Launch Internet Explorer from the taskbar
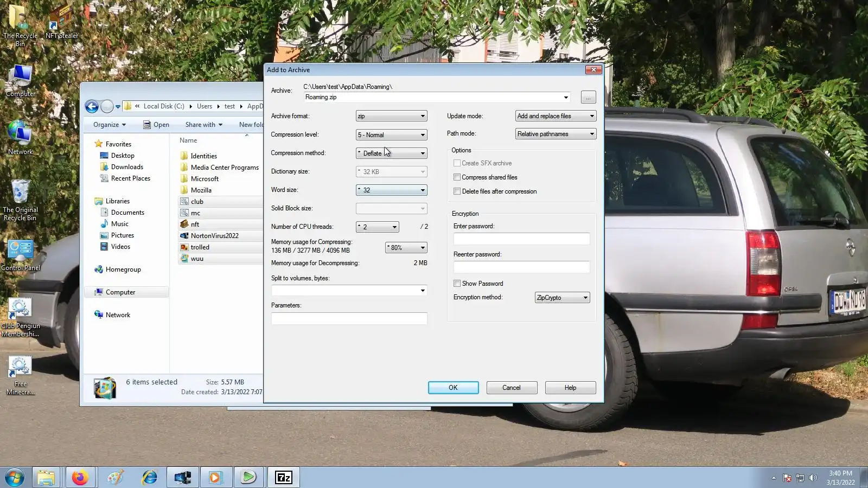The image size is (868, 488). 149,477
